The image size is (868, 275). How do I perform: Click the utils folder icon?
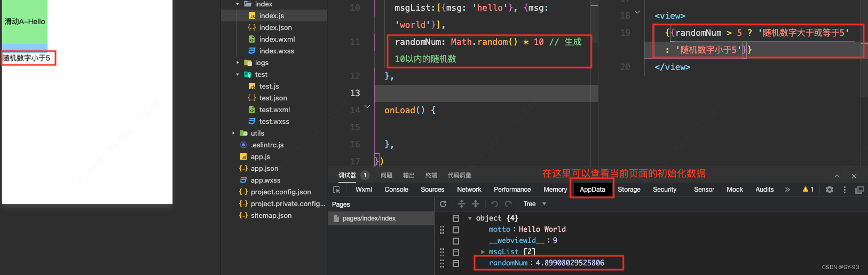tap(244, 133)
